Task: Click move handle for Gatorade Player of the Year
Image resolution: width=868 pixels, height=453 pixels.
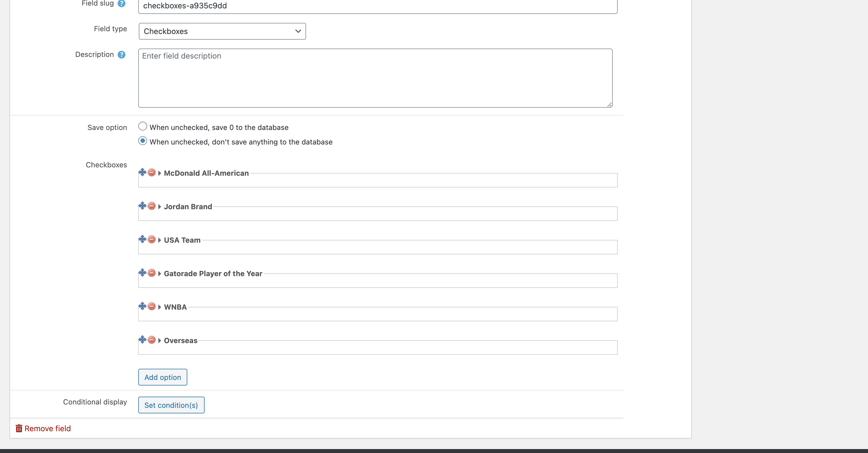Action: [142, 273]
